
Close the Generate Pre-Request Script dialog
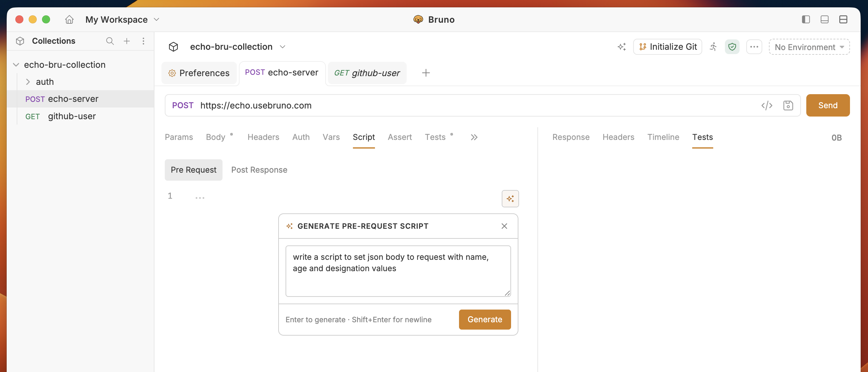coord(504,226)
